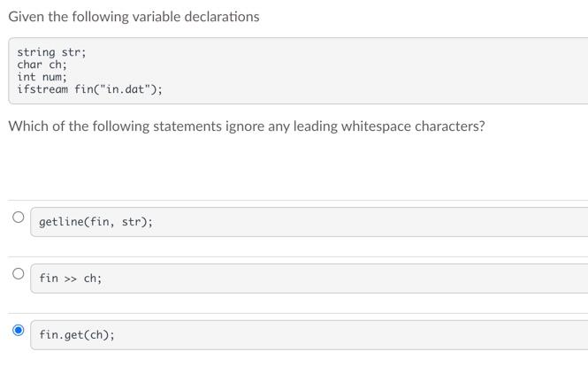Click the "in.dat" filename in the code

(126, 89)
